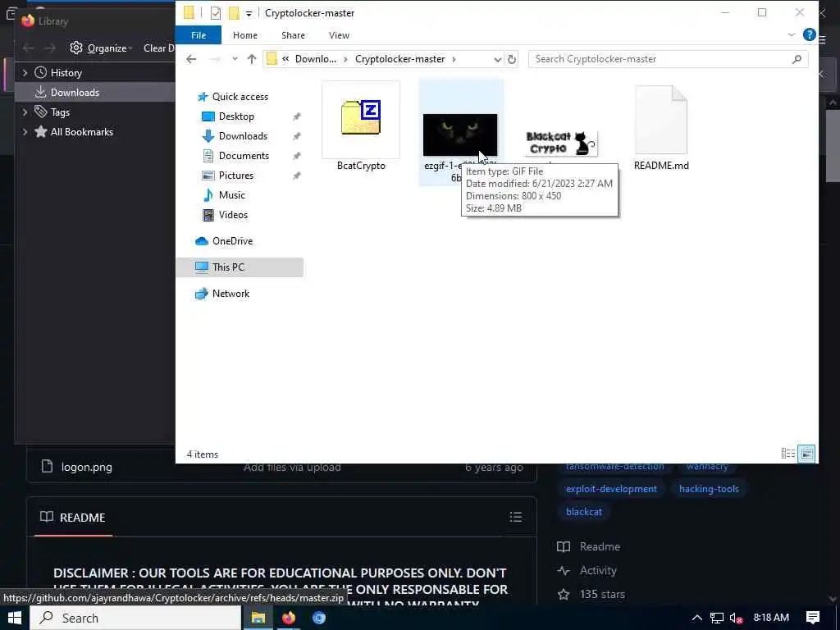Click the search magnifier icon in Explorer
The image size is (840, 630).
(797, 59)
